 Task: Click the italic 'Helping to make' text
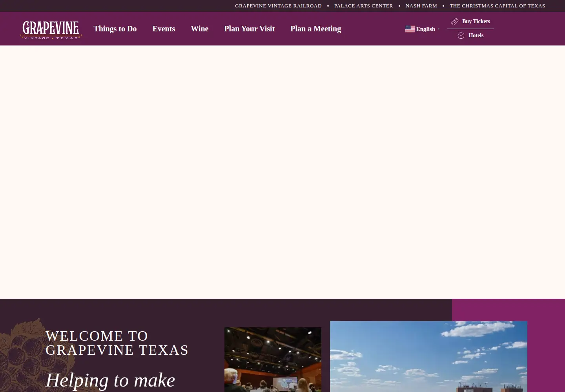[110, 380]
